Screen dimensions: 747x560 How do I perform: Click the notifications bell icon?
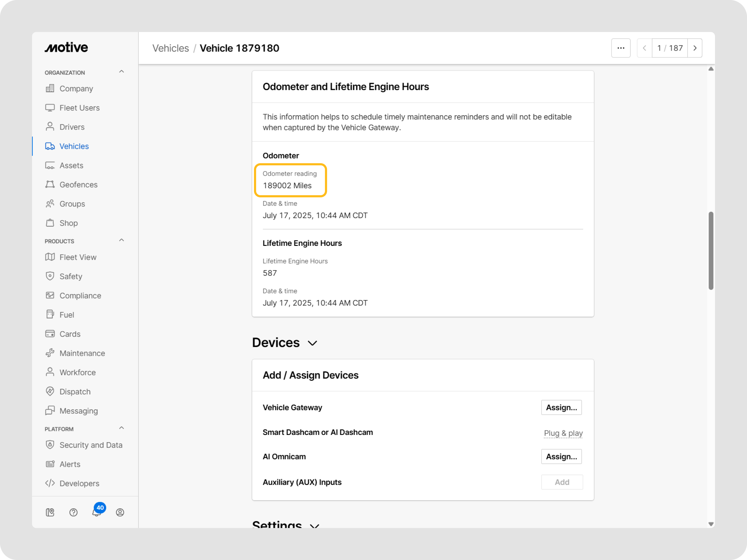(97, 513)
